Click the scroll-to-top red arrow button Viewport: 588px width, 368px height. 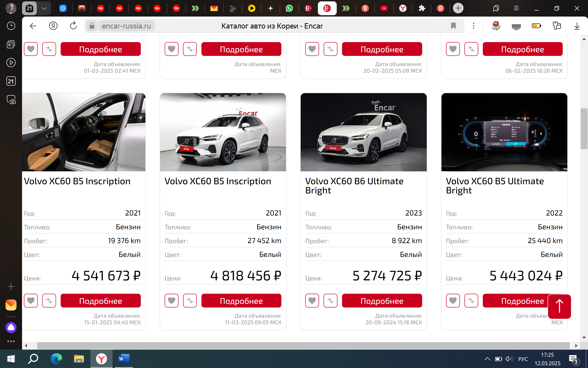(559, 306)
